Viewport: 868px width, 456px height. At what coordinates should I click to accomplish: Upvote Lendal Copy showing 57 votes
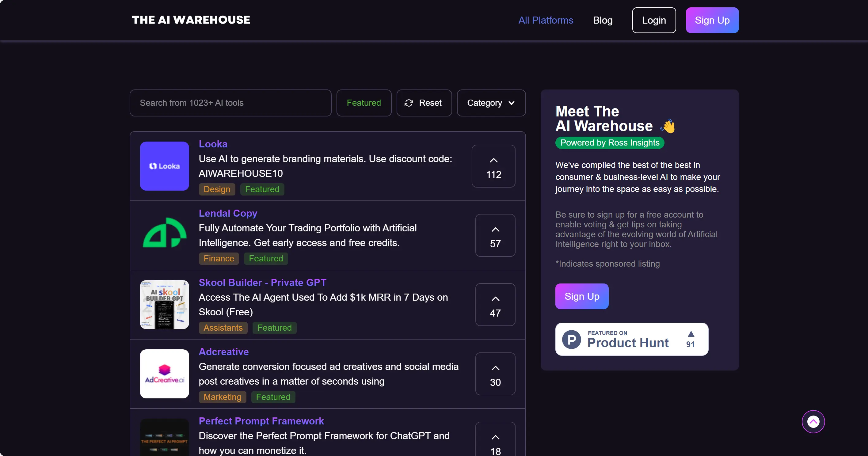click(x=495, y=235)
